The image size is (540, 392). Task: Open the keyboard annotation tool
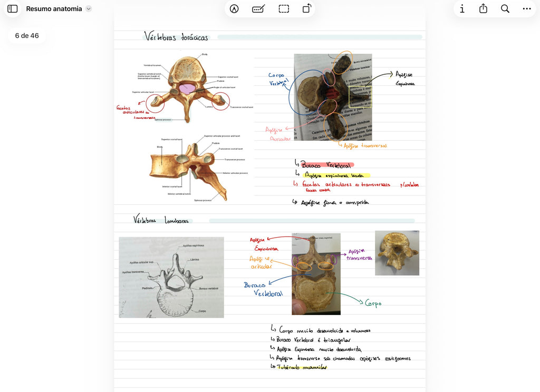pos(258,8)
